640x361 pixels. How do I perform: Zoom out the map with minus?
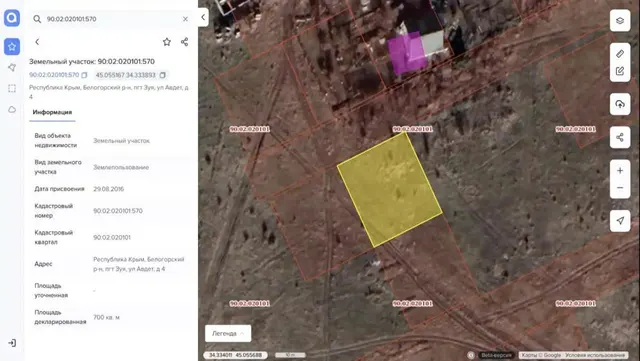click(x=620, y=188)
